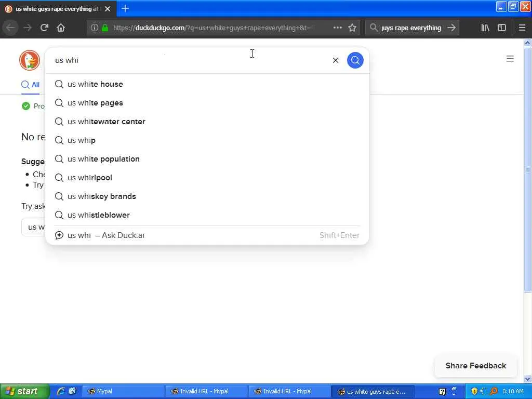Click the browser search text field
Screen dimensions: 532x399
411,28
